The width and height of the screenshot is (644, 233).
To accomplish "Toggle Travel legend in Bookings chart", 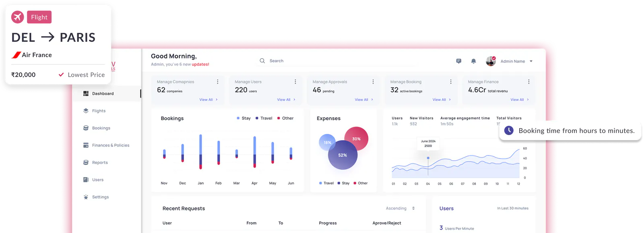I will 264,118.
